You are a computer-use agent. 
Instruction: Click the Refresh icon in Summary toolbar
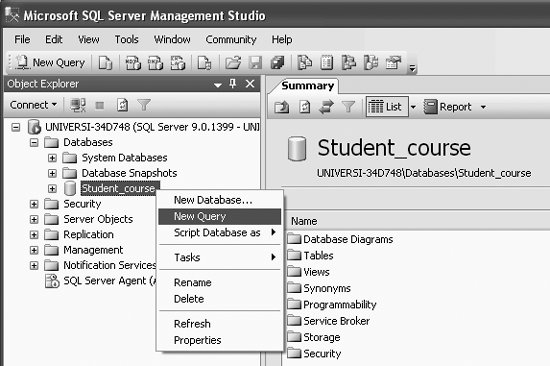304,107
